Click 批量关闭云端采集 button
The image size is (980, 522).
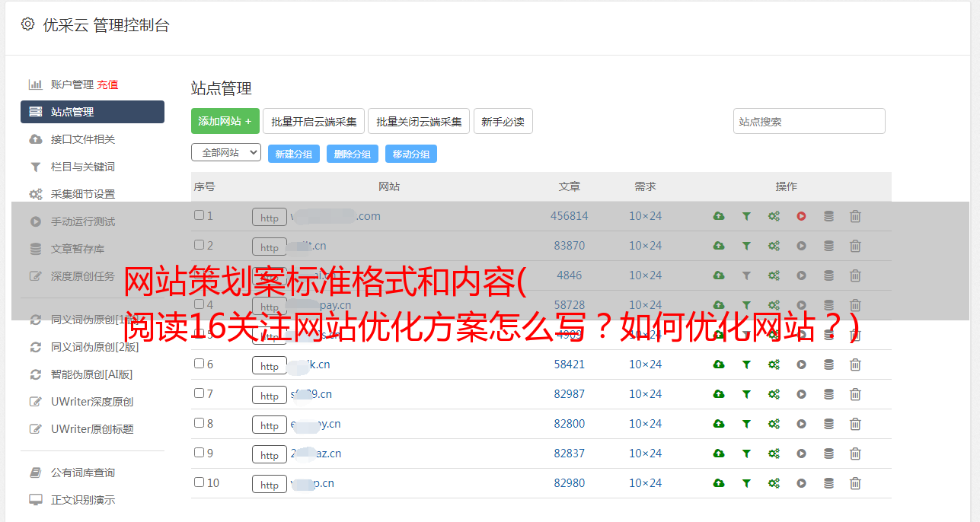coord(419,121)
